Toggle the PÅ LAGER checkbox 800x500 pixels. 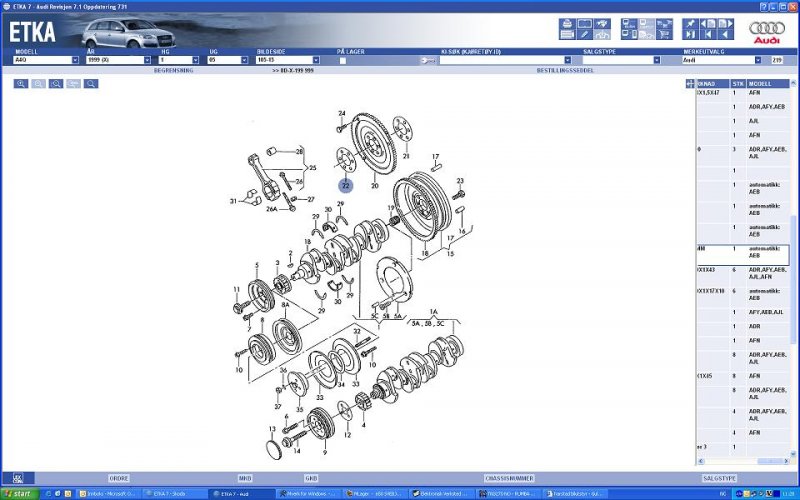click(x=342, y=60)
